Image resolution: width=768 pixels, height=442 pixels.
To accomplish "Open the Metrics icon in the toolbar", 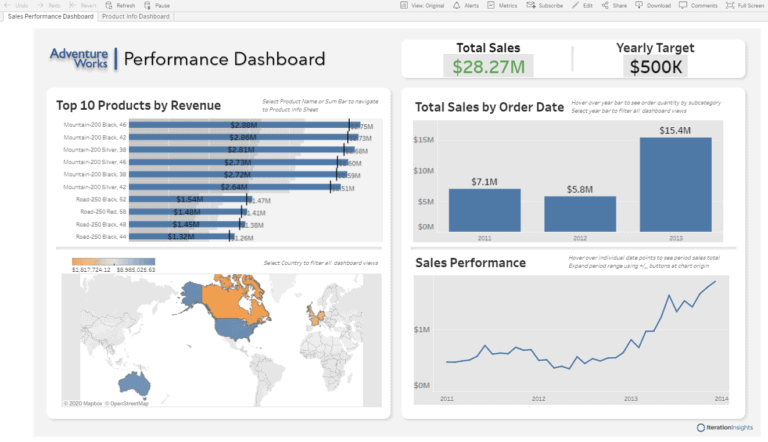I will (491, 5).
